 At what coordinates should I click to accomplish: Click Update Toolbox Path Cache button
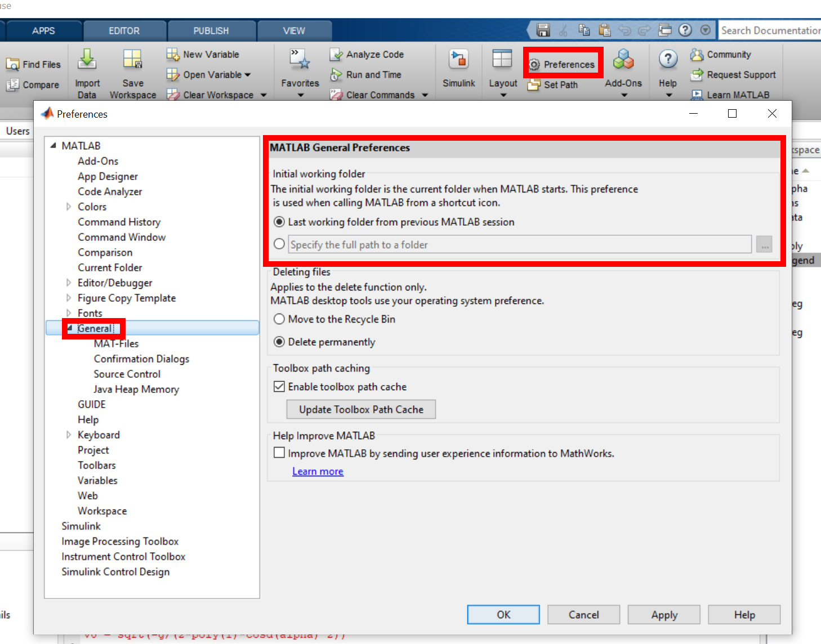pos(361,409)
